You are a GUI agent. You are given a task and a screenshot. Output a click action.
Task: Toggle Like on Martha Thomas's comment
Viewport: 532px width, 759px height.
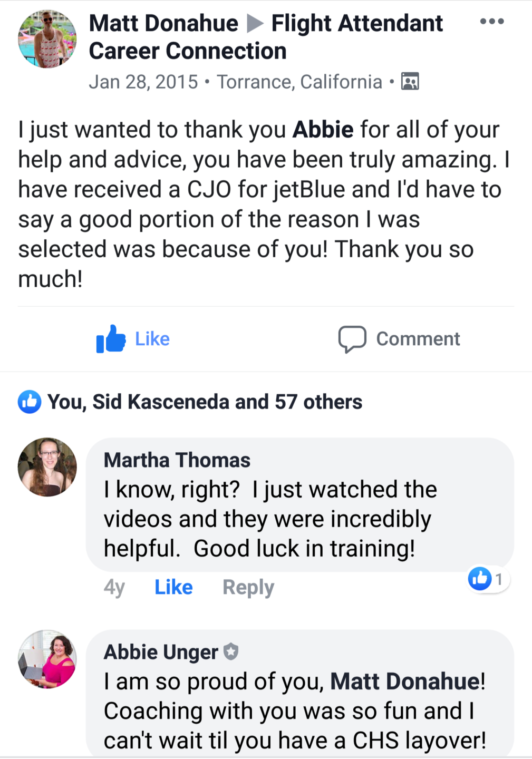[173, 587]
